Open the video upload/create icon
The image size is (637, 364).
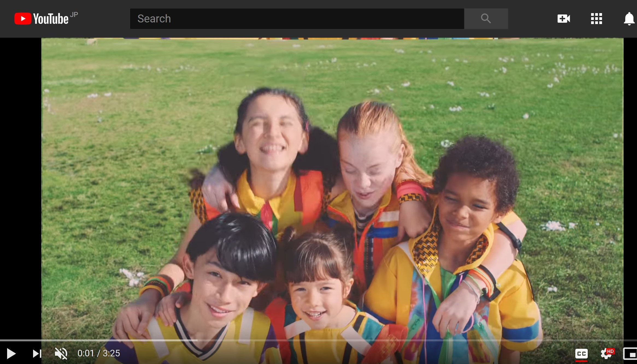coord(564,19)
